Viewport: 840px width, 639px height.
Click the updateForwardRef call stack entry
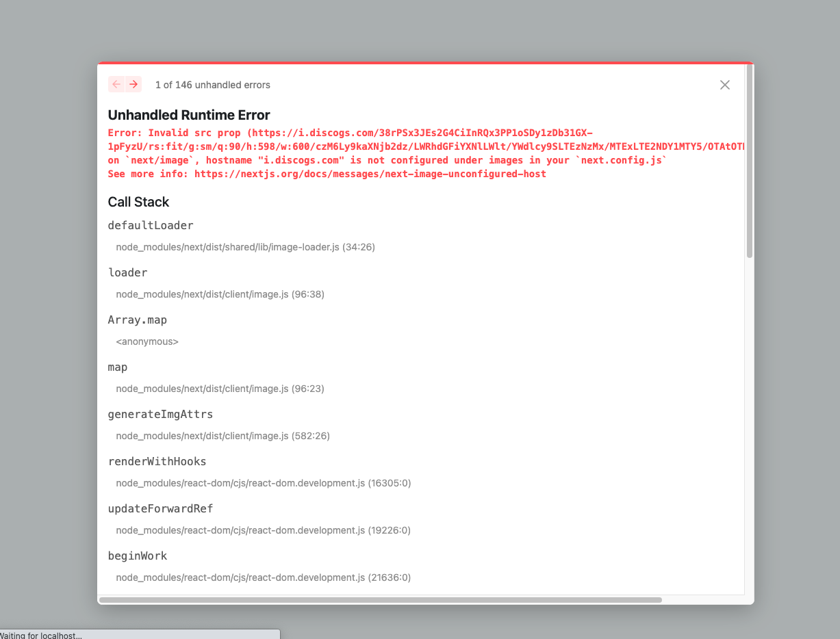tap(161, 508)
